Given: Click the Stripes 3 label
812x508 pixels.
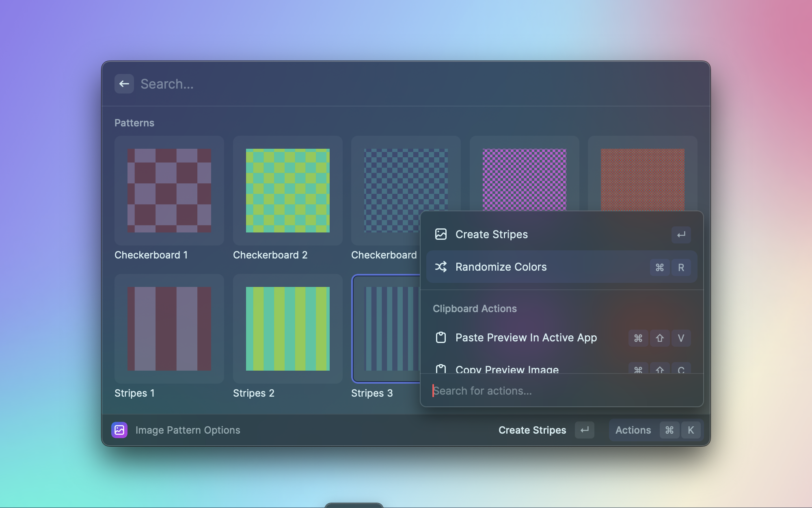Looking at the screenshot, I should click(x=372, y=393).
